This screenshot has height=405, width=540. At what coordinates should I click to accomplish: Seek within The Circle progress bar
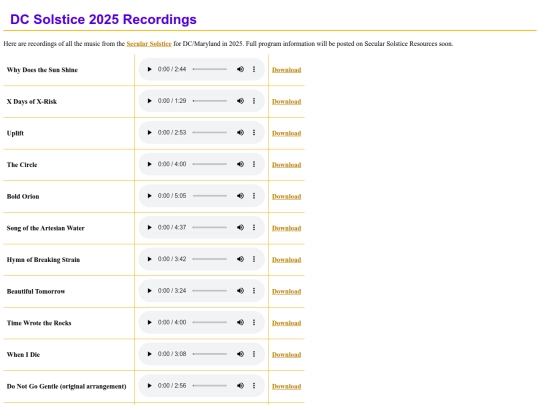click(x=210, y=164)
